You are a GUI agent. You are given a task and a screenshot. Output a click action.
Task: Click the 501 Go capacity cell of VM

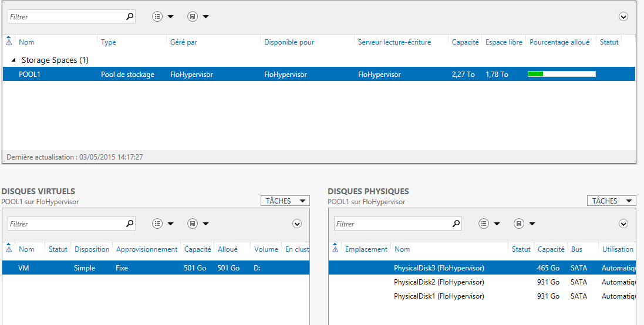[195, 268]
